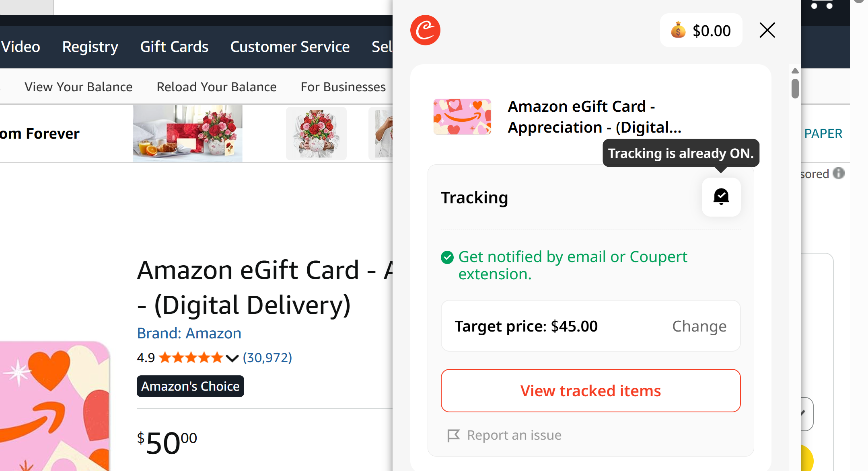Select the View Your Balance tab

[78, 87]
